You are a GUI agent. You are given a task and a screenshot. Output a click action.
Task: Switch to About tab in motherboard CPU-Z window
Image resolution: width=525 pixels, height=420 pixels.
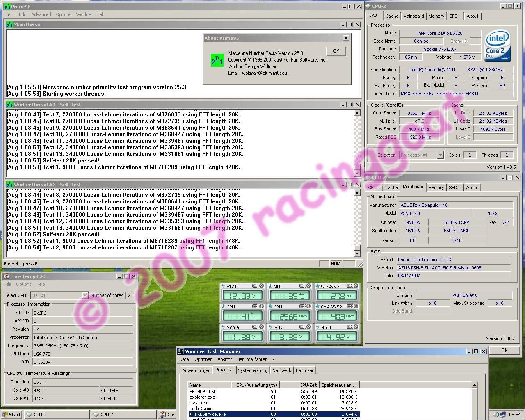tap(472, 187)
